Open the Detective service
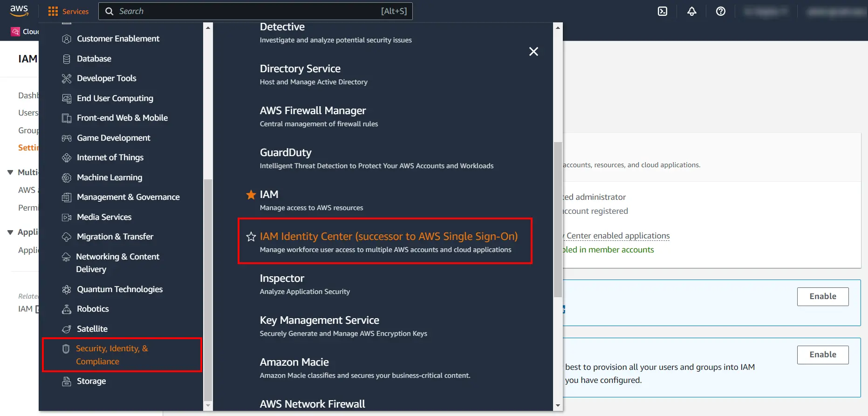The height and width of the screenshot is (416, 868). coord(282,27)
